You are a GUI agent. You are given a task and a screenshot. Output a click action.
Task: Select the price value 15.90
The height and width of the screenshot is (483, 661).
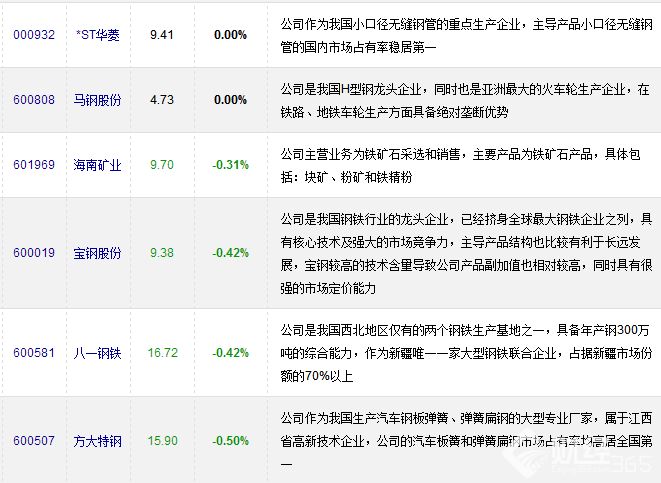[x=163, y=441]
